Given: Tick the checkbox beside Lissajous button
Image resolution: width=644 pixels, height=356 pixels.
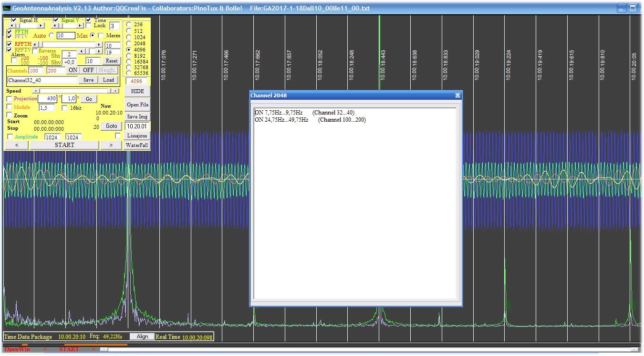Looking at the screenshot, I should (x=118, y=136).
